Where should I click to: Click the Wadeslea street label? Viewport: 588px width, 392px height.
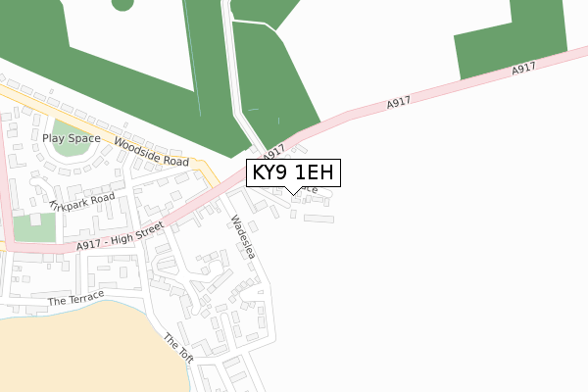[x=243, y=237]
